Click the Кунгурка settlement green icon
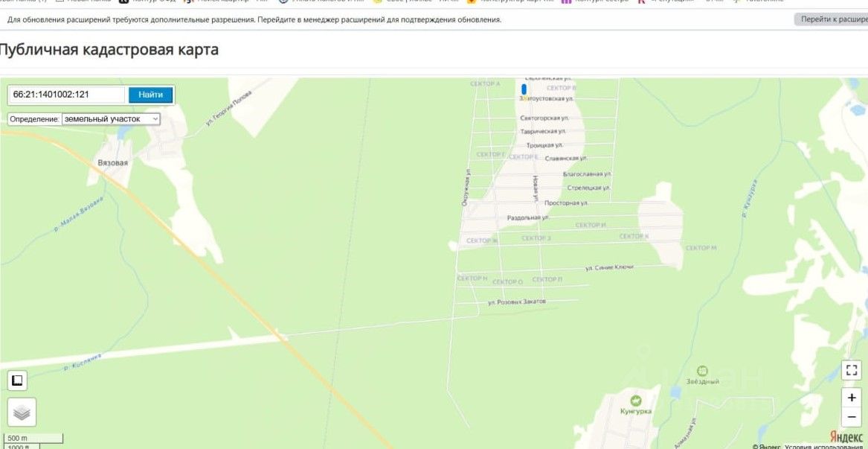 tap(636, 400)
